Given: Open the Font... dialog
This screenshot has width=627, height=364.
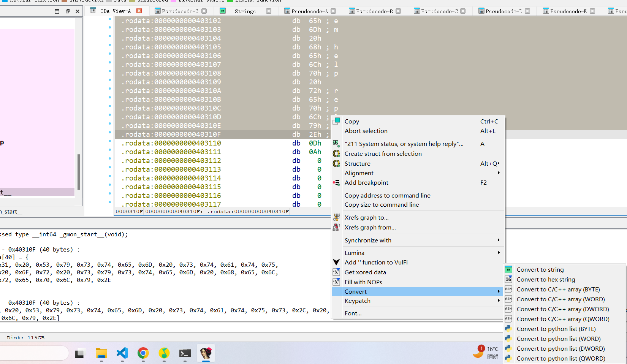Looking at the screenshot, I should (x=418, y=313).
